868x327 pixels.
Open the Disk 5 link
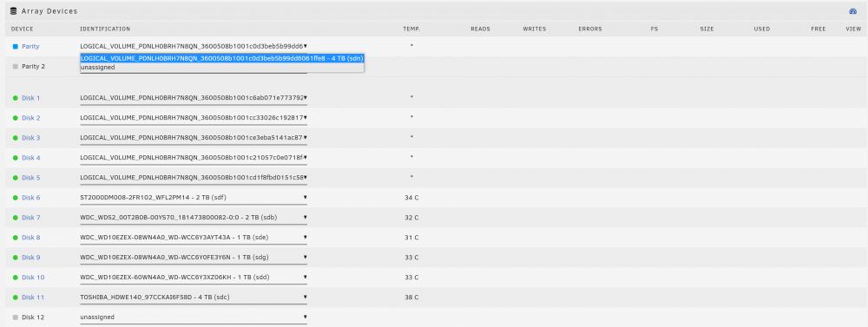click(x=31, y=178)
